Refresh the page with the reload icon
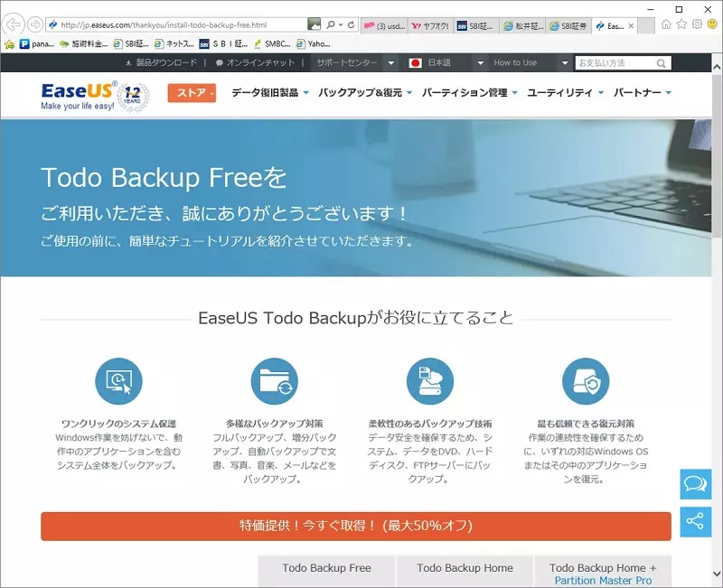Image resolution: width=723 pixels, height=588 pixels. [x=352, y=25]
